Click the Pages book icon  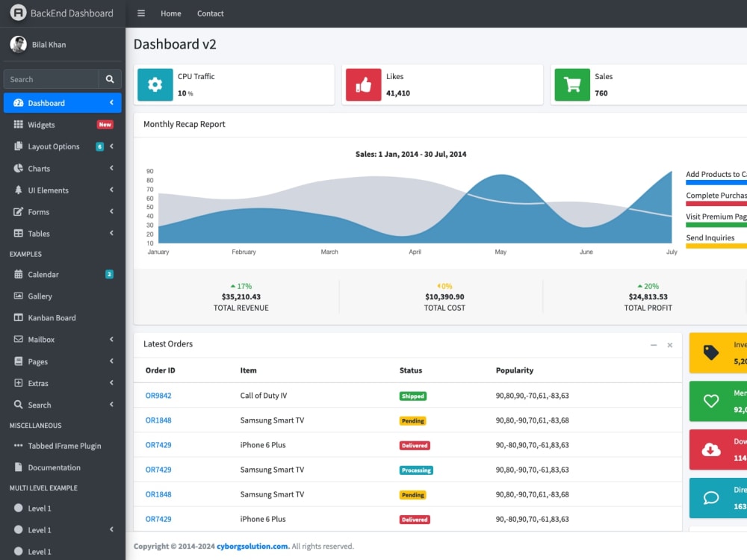point(18,361)
